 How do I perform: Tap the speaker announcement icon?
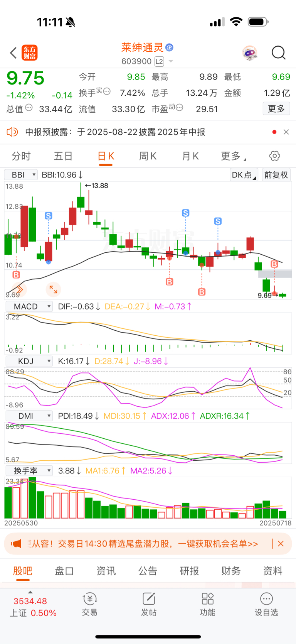(x=12, y=132)
